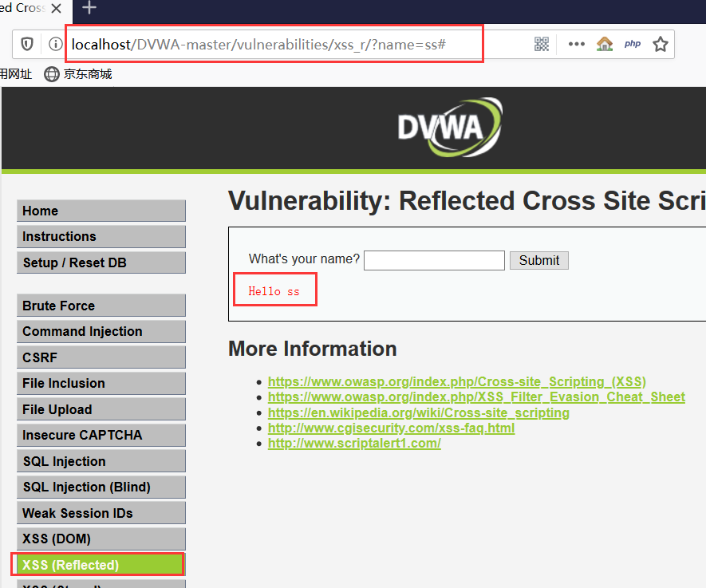The height and width of the screenshot is (588, 706).
Task: Open the CSRF page
Action: (101, 357)
